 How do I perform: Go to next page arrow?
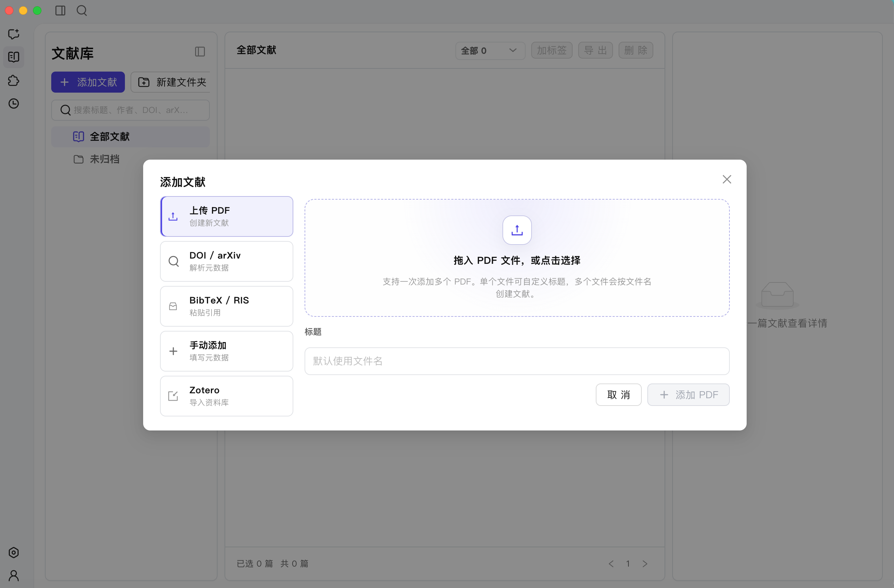point(645,563)
